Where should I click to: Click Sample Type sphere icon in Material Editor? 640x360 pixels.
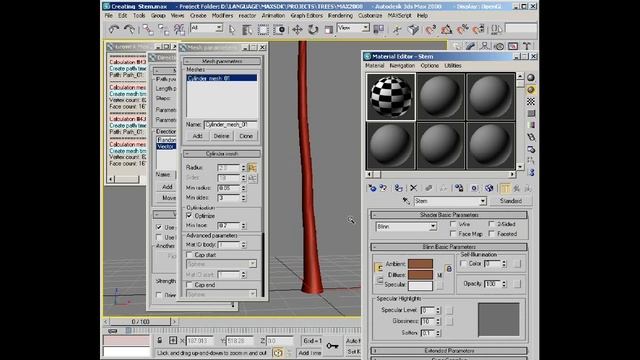click(531, 78)
